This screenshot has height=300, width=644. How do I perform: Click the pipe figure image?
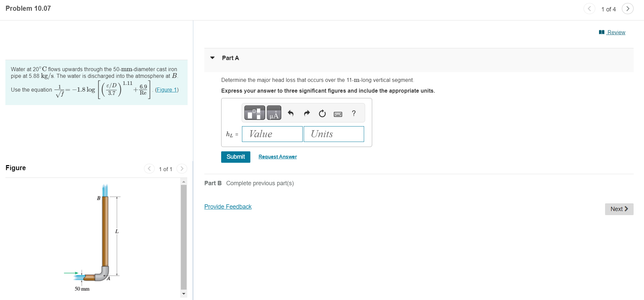[92, 238]
